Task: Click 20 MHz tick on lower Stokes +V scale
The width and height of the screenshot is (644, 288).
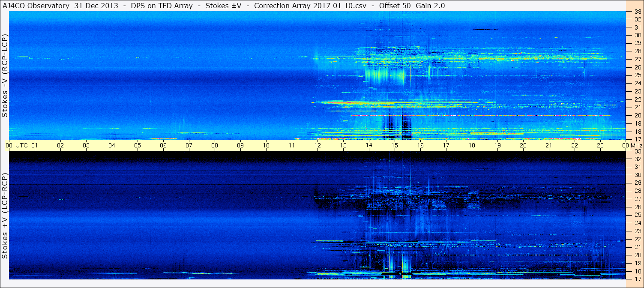Action: pyautogui.click(x=638, y=255)
